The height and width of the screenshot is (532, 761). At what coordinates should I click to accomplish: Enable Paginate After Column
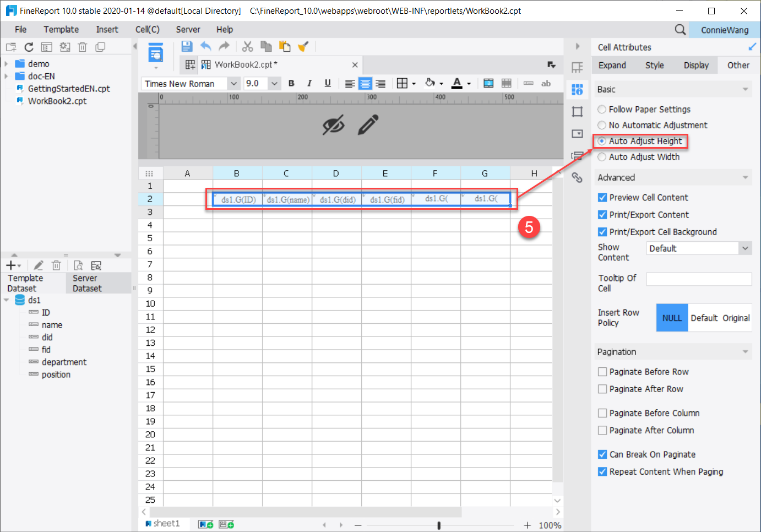click(602, 430)
